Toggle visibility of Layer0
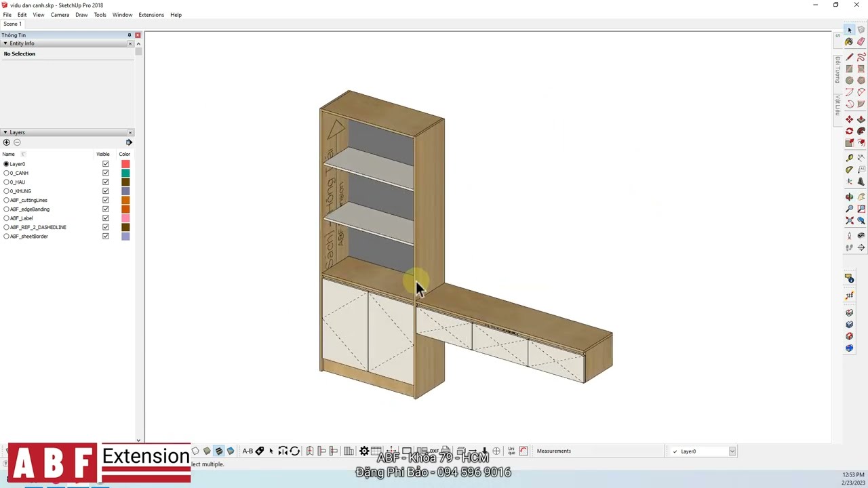The width and height of the screenshot is (868, 488). click(105, 164)
